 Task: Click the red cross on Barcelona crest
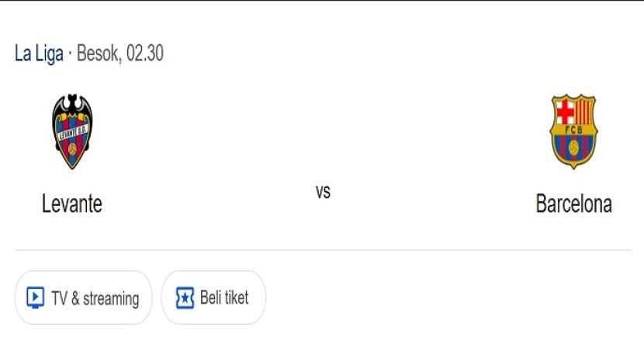[x=563, y=111]
